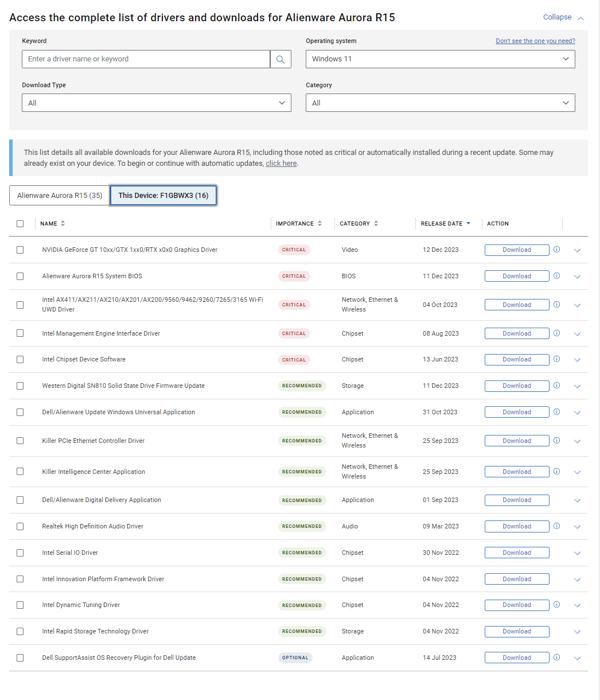Expand details for Intel Rapid Storage Technology Driver

(x=577, y=632)
